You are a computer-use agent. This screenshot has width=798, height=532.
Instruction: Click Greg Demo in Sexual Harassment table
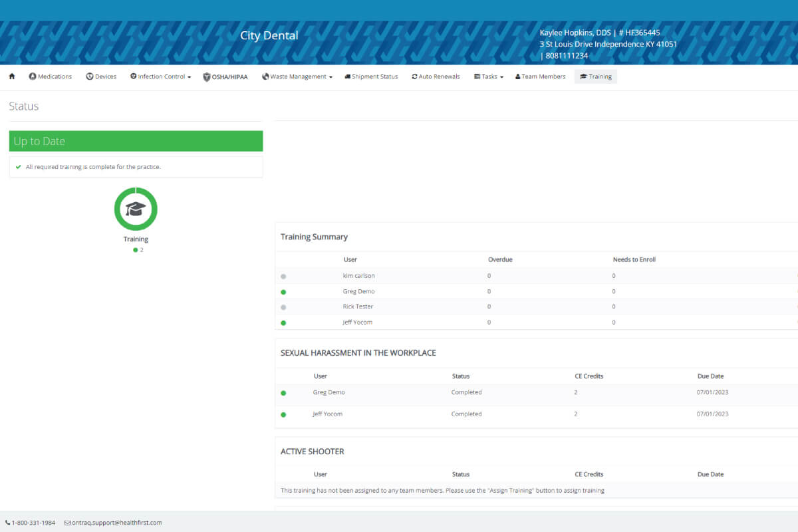329,392
